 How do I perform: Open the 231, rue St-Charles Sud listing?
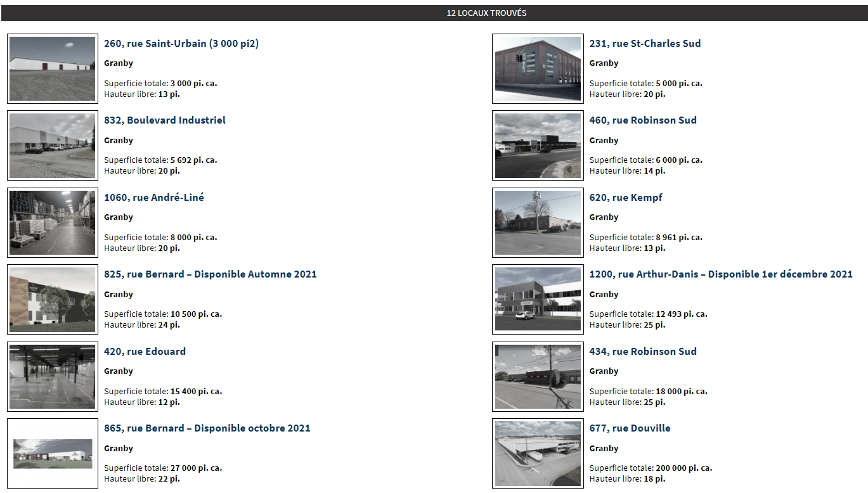(645, 44)
